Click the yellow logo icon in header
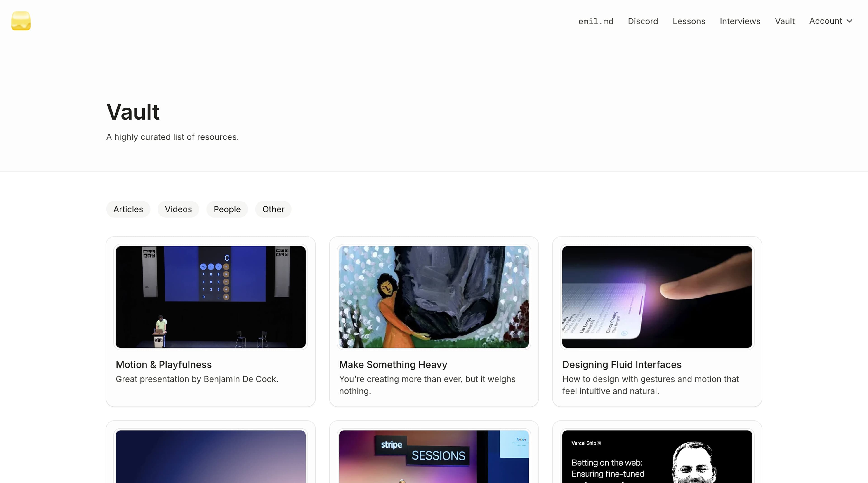The image size is (868, 483). click(21, 21)
